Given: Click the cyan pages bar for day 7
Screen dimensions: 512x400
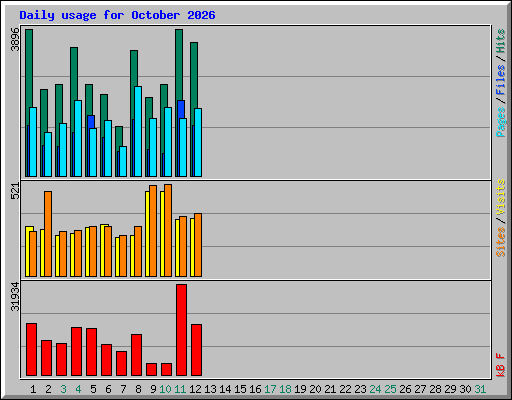Looking at the screenshot, I should point(123,161).
